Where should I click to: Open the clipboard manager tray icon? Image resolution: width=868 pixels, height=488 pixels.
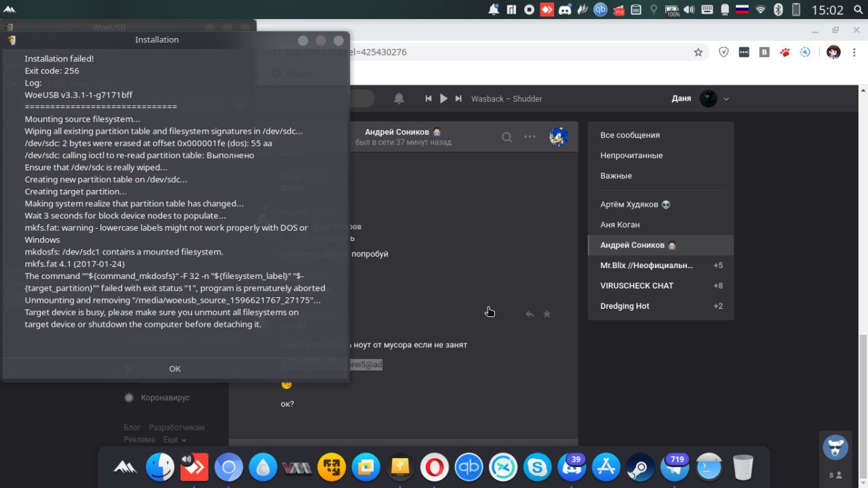click(x=635, y=10)
